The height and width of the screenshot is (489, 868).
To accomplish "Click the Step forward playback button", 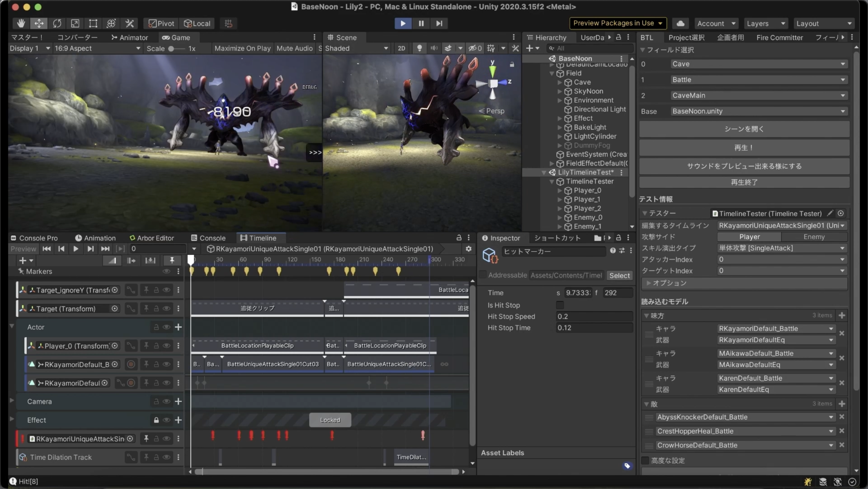I will pos(439,23).
